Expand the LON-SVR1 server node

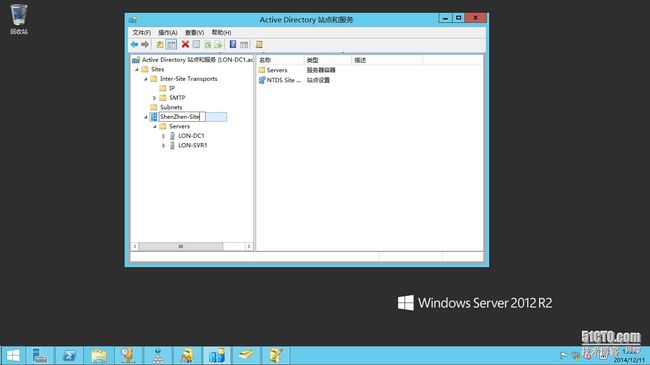coord(163,146)
